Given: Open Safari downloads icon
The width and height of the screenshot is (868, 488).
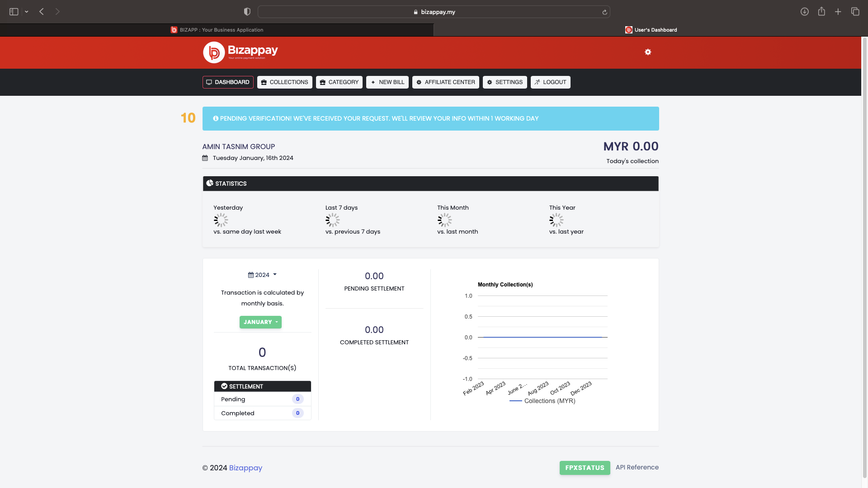Looking at the screenshot, I should [x=804, y=12].
